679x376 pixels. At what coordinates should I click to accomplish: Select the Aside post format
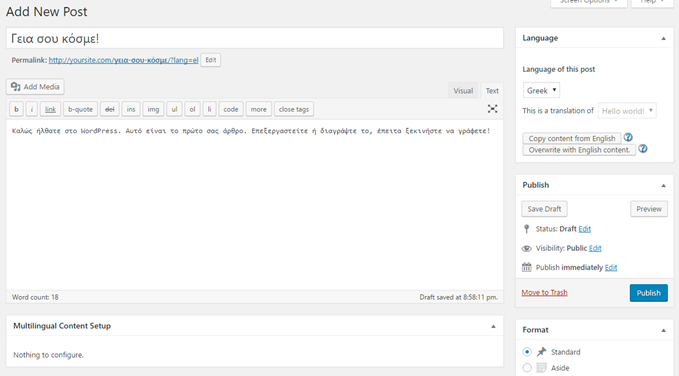click(x=527, y=368)
